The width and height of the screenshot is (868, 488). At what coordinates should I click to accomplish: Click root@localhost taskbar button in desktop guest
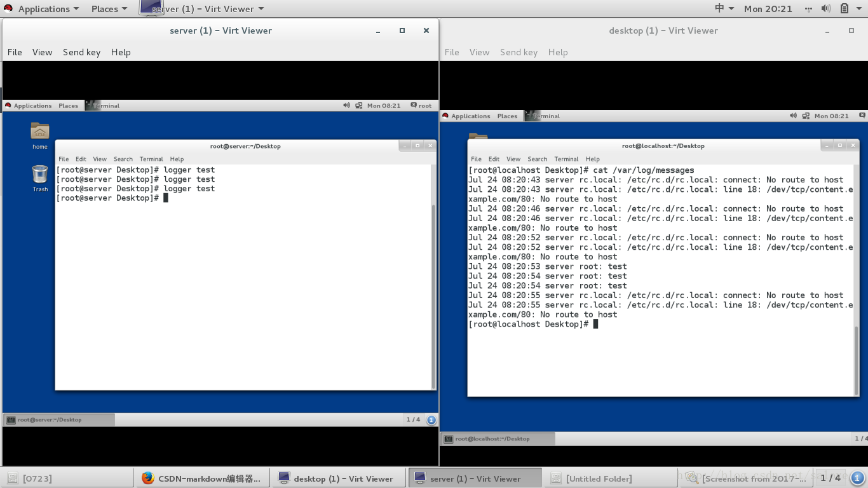498,438
